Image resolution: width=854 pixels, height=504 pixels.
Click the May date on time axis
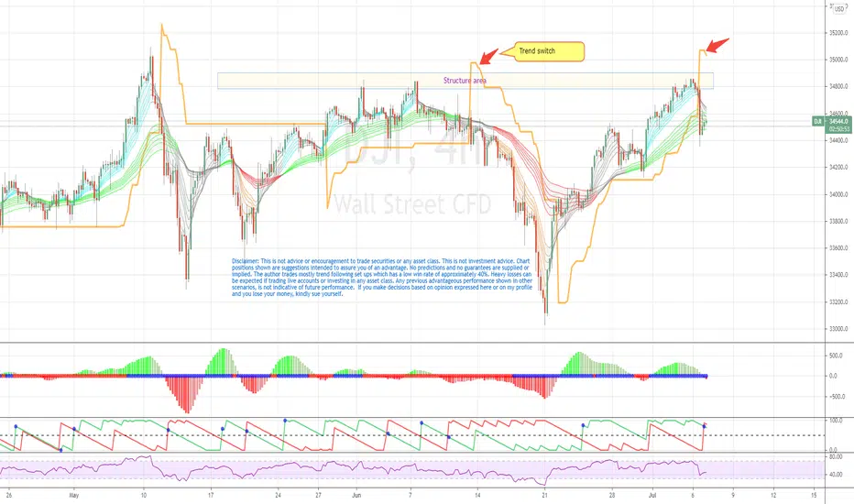(74, 495)
